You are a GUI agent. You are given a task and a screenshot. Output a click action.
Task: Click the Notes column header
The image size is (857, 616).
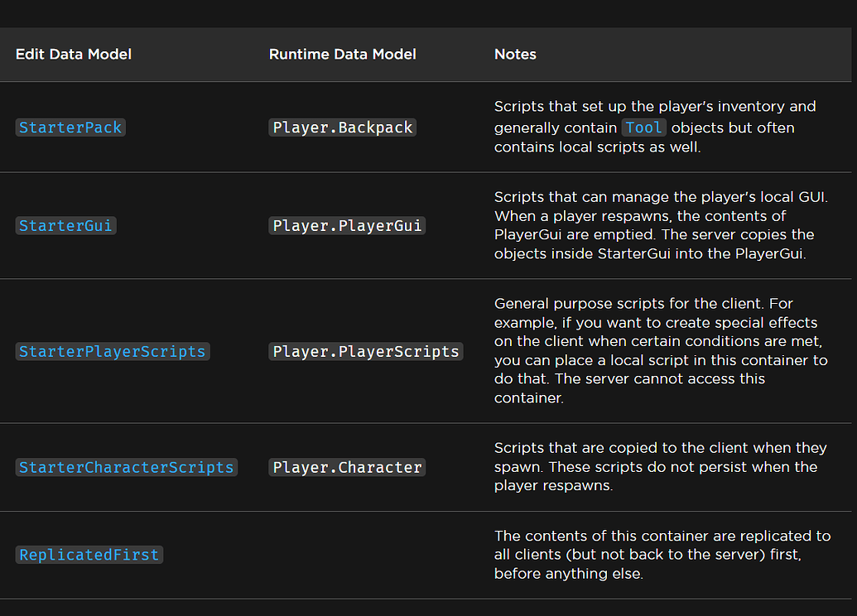[x=515, y=54]
